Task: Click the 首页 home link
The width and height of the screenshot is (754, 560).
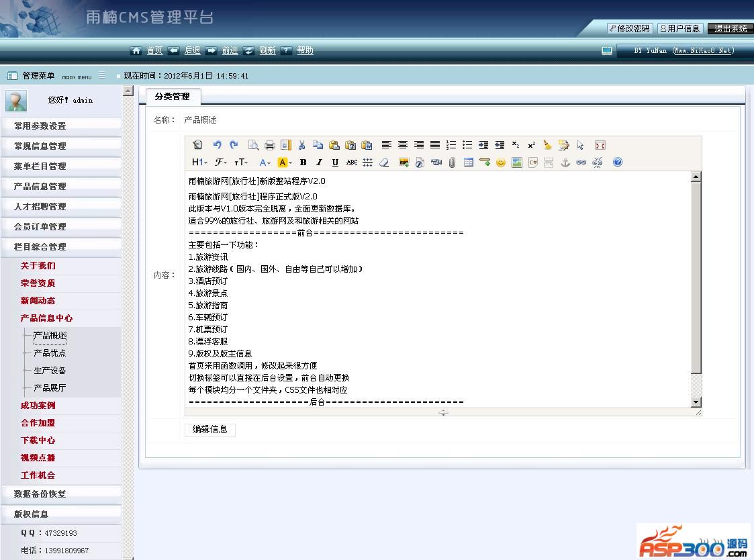Action: point(154,50)
